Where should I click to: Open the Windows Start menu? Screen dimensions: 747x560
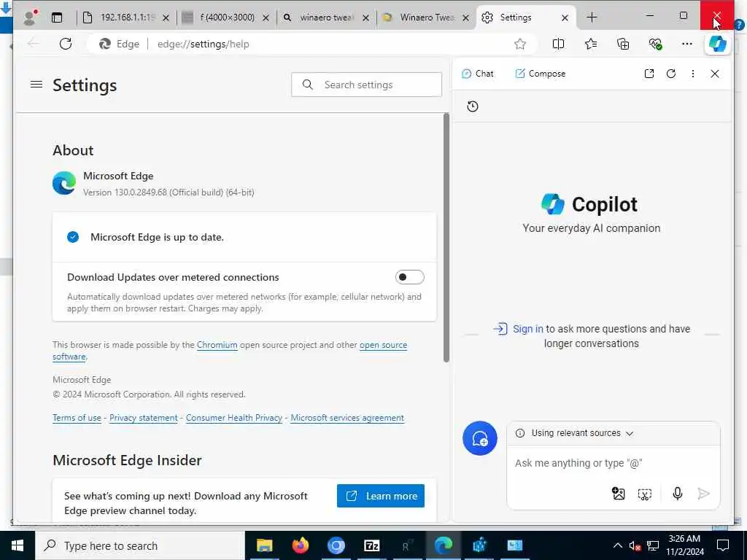18,545
